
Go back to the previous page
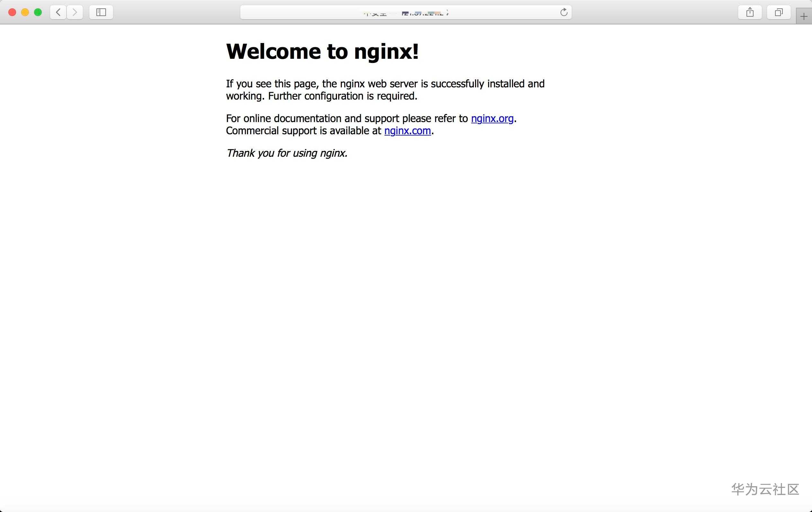coord(58,13)
